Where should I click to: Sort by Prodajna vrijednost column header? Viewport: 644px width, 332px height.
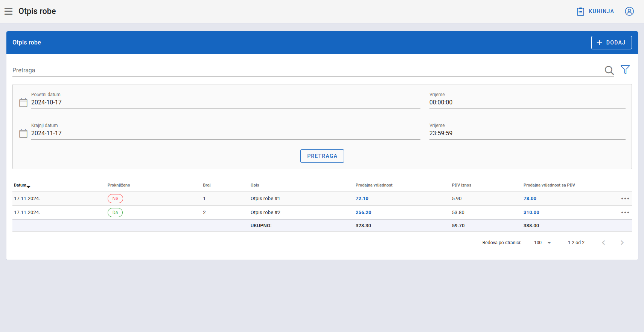point(374,185)
